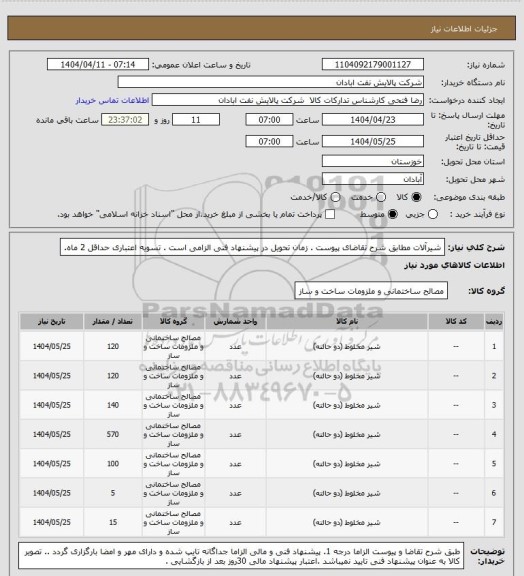Click the quantity 5 cell in row 6

coord(113,493)
